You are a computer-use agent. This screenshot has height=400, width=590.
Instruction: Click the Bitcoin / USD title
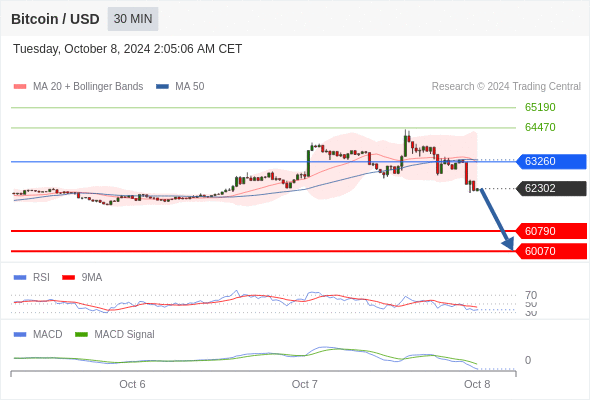[55, 19]
